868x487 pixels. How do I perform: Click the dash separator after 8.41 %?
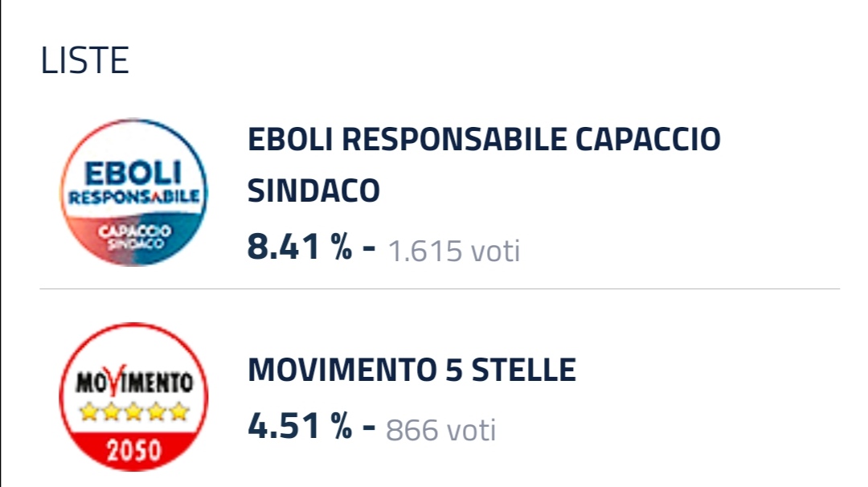tap(369, 248)
